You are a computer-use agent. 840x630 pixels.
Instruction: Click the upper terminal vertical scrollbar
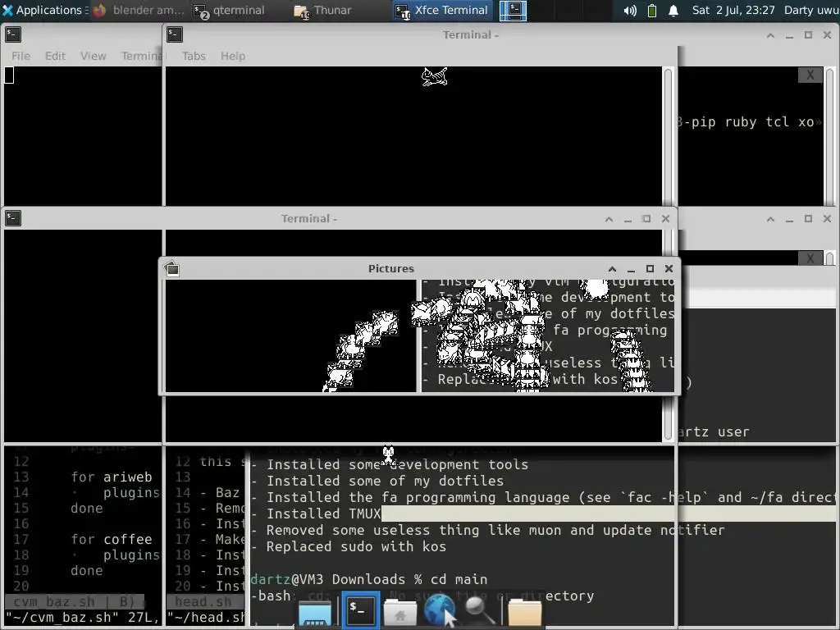click(668, 135)
